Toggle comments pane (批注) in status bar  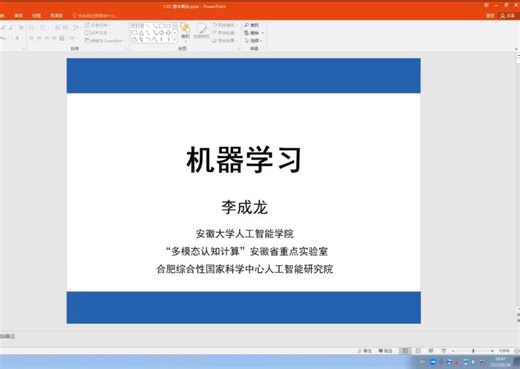(x=385, y=351)
